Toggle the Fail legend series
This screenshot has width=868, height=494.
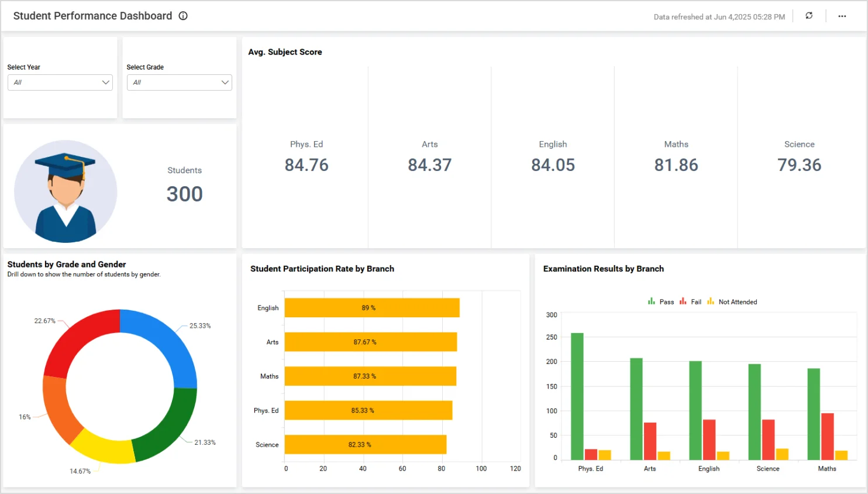[x=690, y=302]
